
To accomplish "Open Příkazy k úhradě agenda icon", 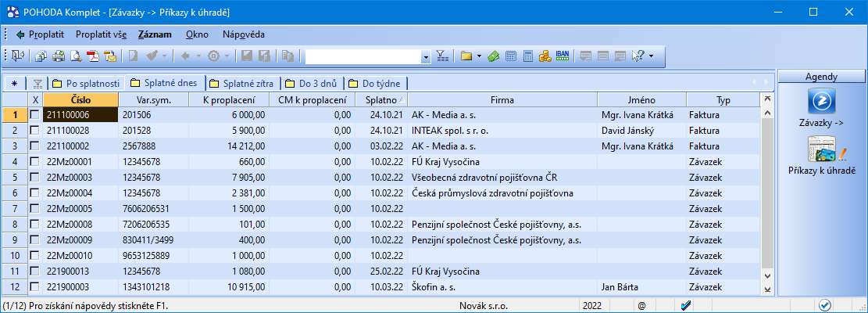I will pyautogui.click(x=822, y=149).
